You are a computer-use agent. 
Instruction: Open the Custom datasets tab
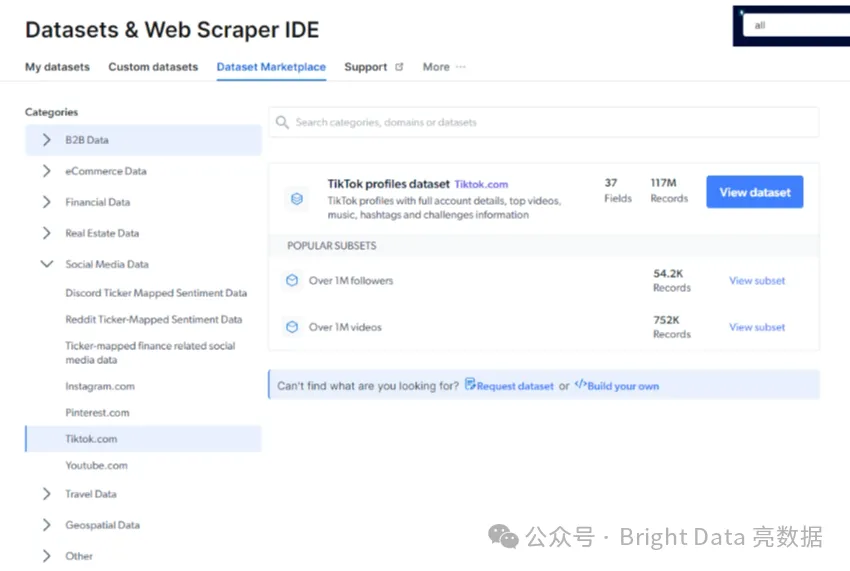tap(153, 67)
